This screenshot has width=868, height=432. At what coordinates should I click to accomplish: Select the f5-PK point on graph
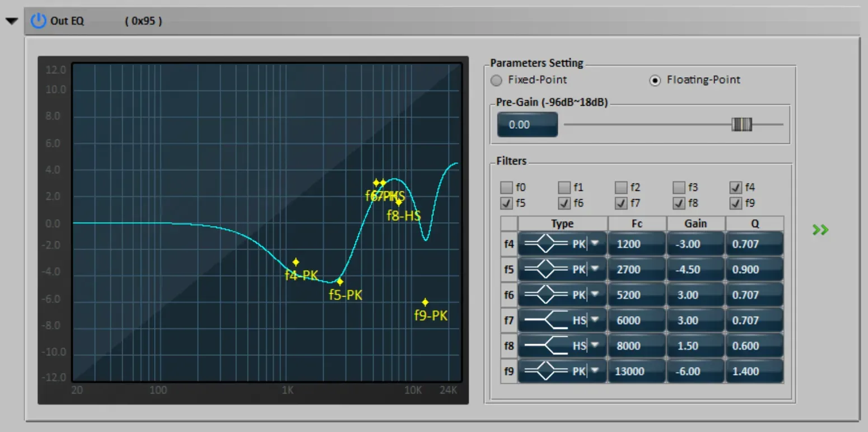coord(339,281)
